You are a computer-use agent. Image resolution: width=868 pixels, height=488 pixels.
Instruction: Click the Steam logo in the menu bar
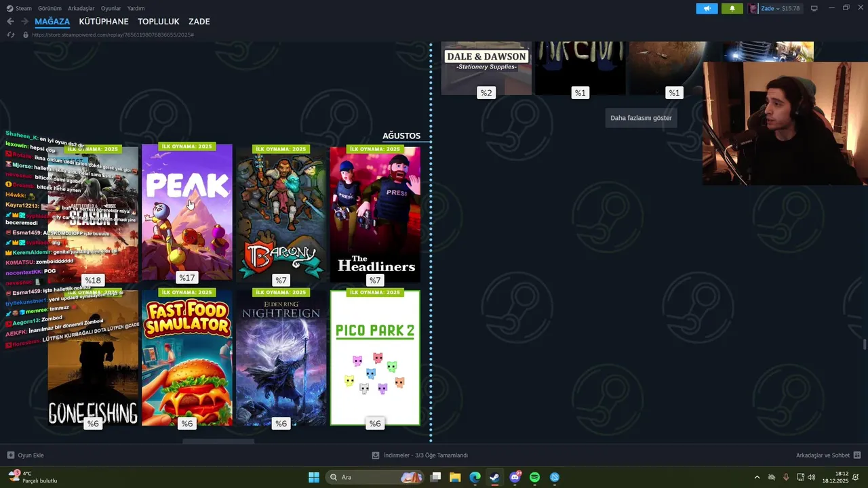(9, 8)
